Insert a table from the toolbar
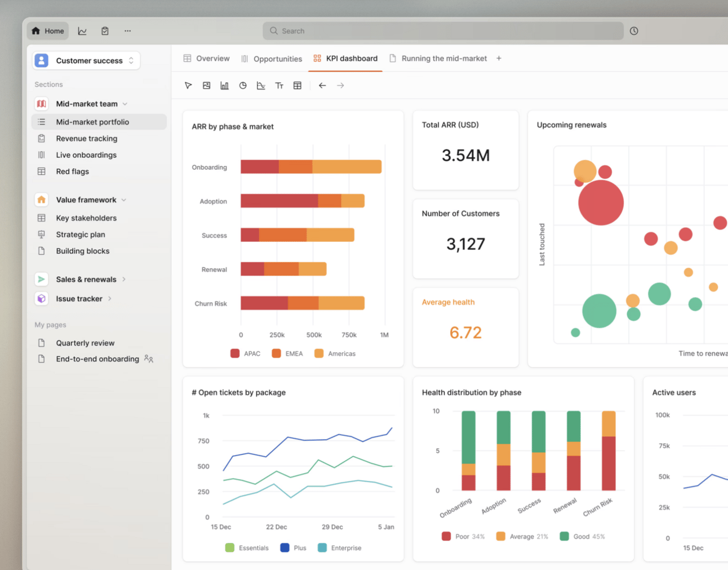 [x=298, y=86]
